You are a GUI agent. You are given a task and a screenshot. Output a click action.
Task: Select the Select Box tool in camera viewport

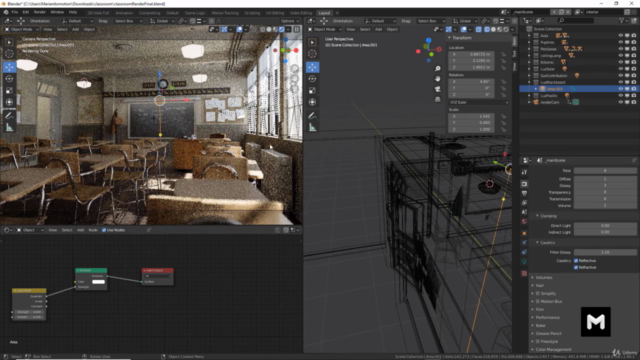point(9,42)
